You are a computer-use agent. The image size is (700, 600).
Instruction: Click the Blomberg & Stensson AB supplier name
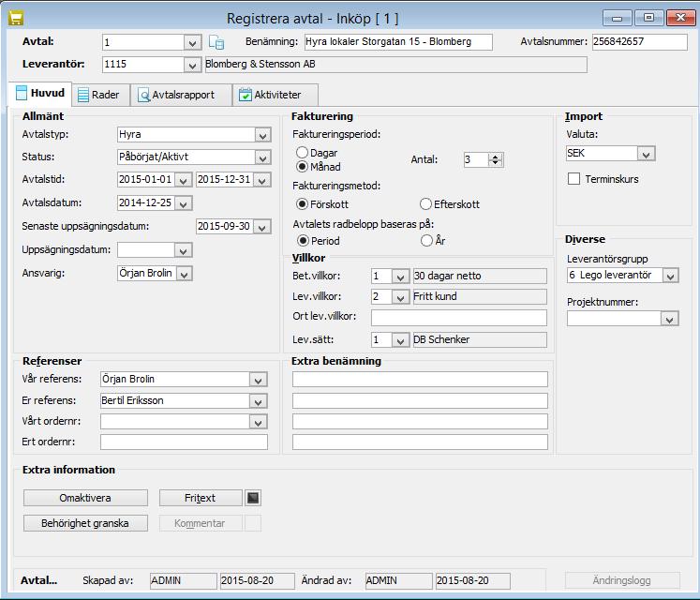(x=261, y=65)
